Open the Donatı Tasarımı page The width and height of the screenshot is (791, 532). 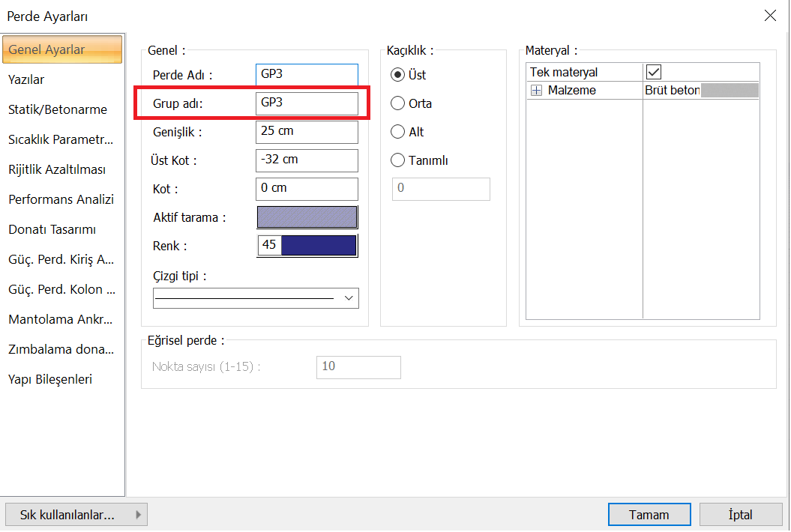(x=52, y=229)
